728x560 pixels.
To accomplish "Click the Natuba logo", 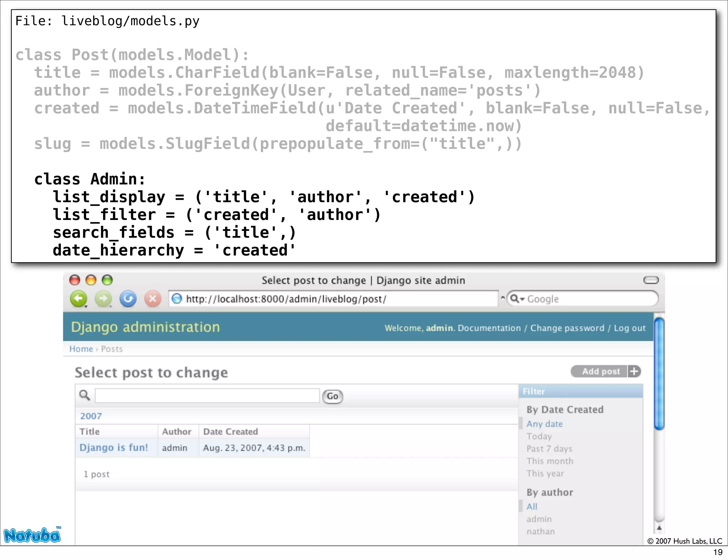I will coord(33,535).
